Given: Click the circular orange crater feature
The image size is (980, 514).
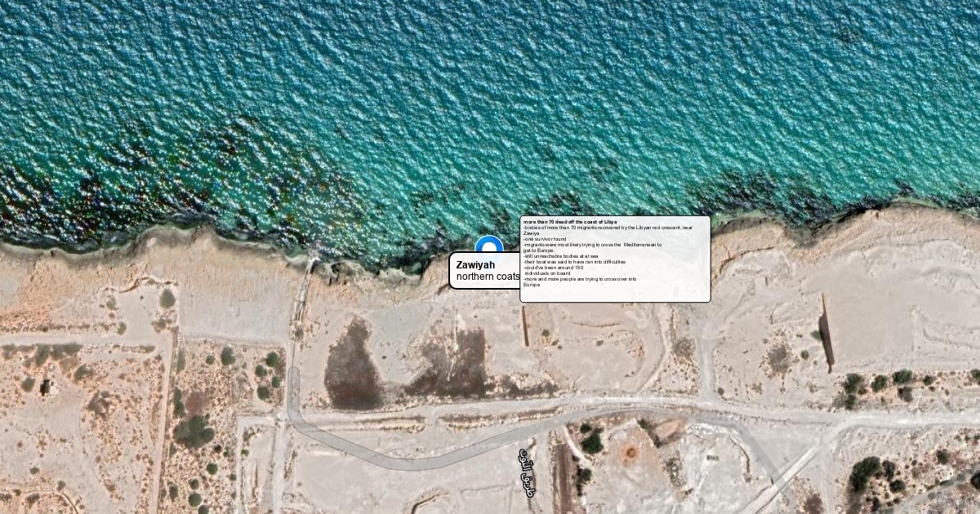Looking at the screenshot, I should pyautogui.click(x=630, y=451).
